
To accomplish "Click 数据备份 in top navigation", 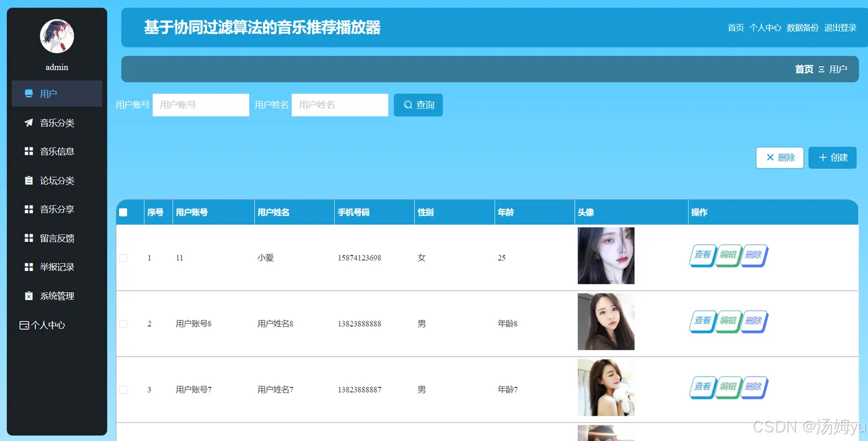I will click(802, 28).
